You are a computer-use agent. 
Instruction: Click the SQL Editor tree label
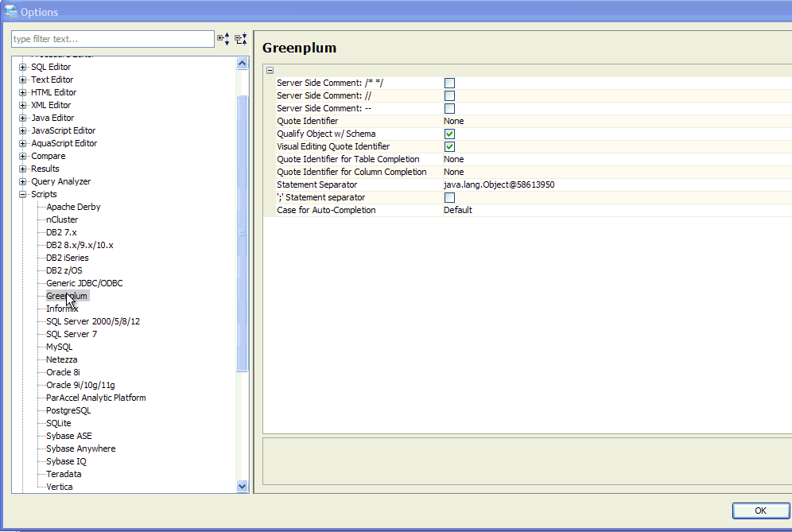[51, 67]
